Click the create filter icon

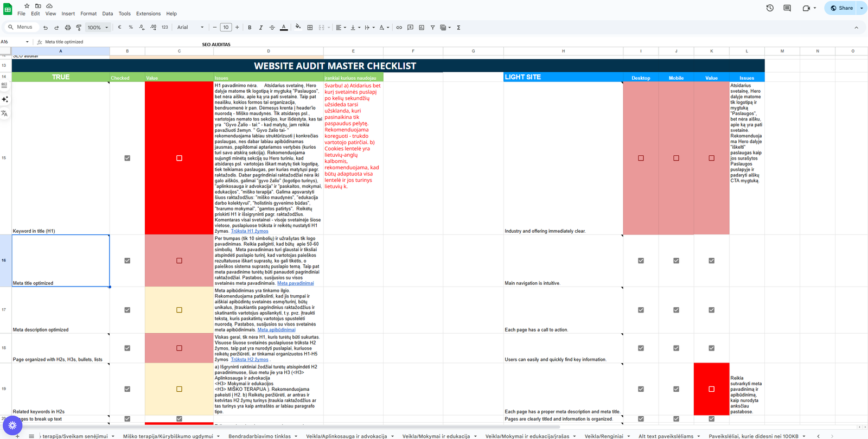[x=432, y=27]
